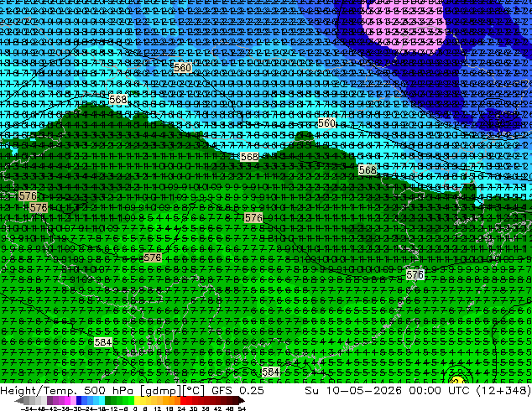Click the dark maroon right arrow of the legend
532x411 pixels.
coord(242,401)
